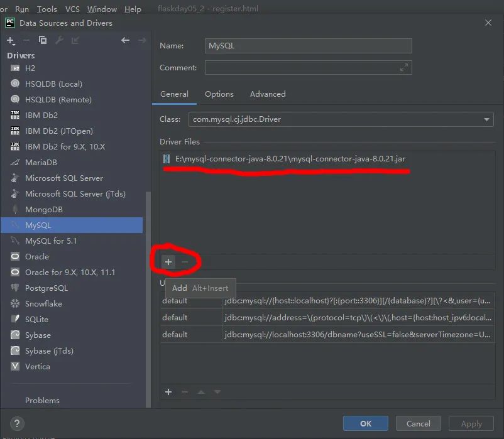Open the Window menu

pos(102,9)
